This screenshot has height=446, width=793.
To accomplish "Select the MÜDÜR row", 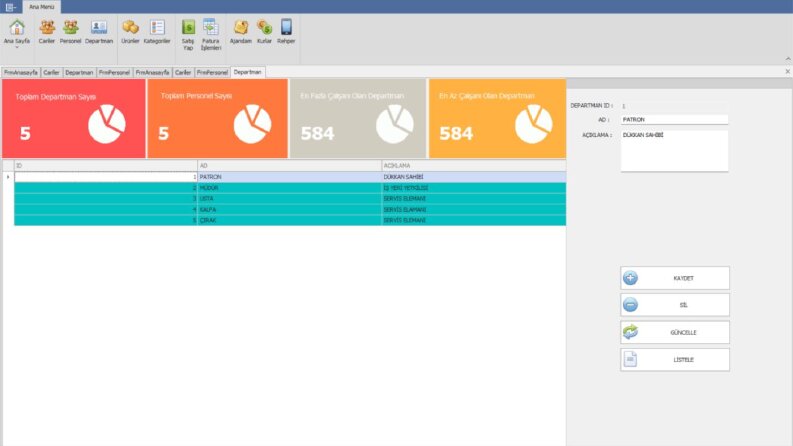I will pos(290,188).
